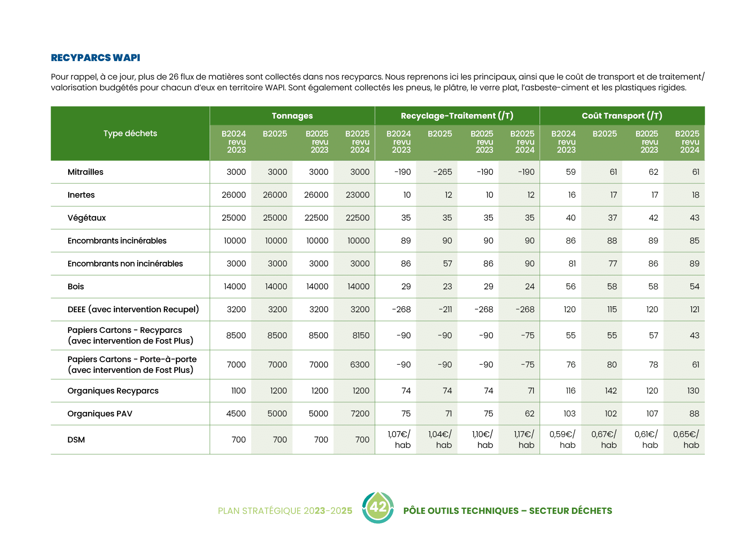Screen dimensions: 756x535
Task: Click the Type déchets header cell
Action: [130, 133]
